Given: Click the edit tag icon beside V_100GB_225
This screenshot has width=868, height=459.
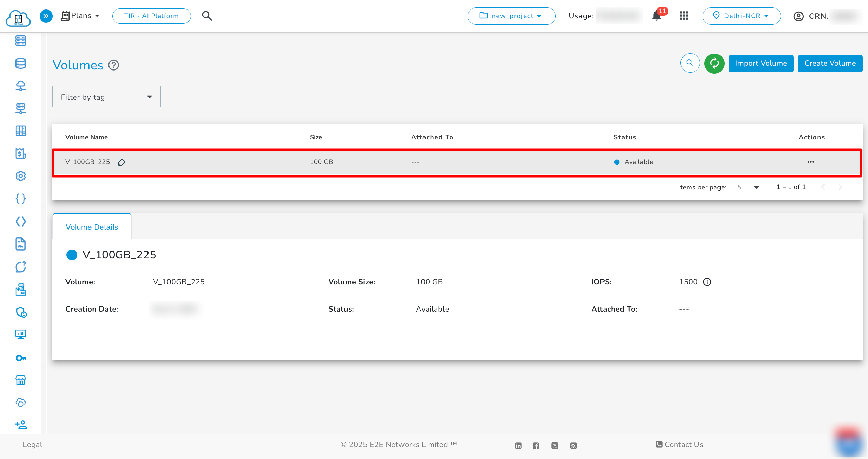Looking at the screenshot, I should click(x=122, y=162).
